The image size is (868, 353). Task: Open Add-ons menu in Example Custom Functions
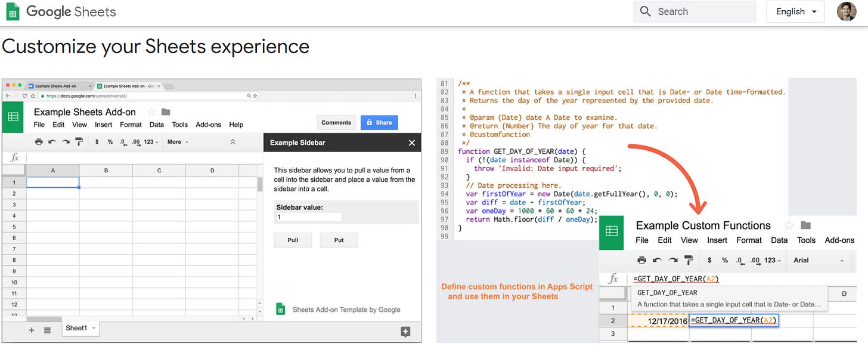click(x=839, y=240)
